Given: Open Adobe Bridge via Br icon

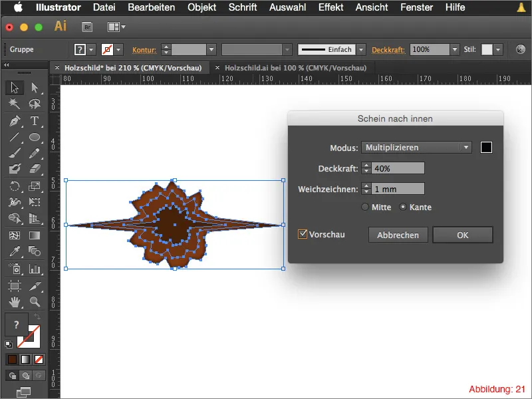Looking at the screenshot, I should (87, 27).
